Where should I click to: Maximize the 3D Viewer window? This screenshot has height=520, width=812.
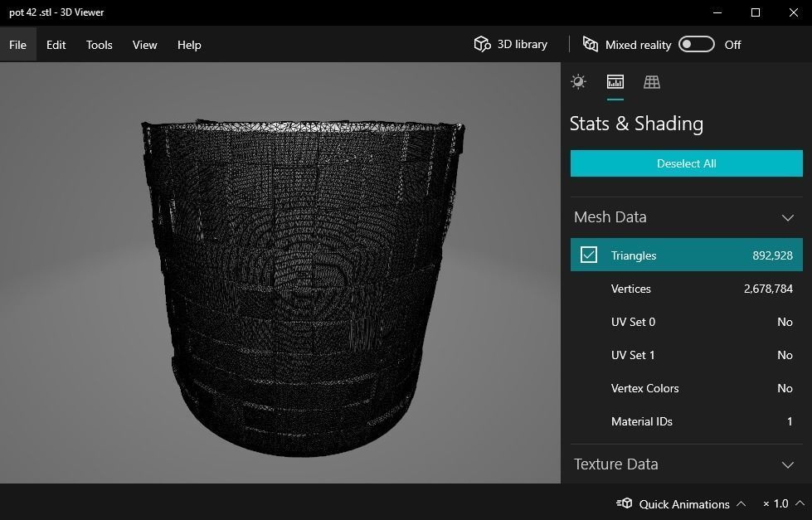pyautogui.click(x=756, y=12)
